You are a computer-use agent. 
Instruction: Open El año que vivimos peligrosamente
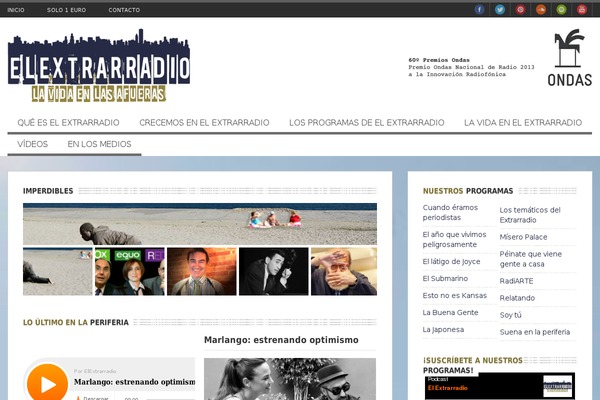coord(454,240)
